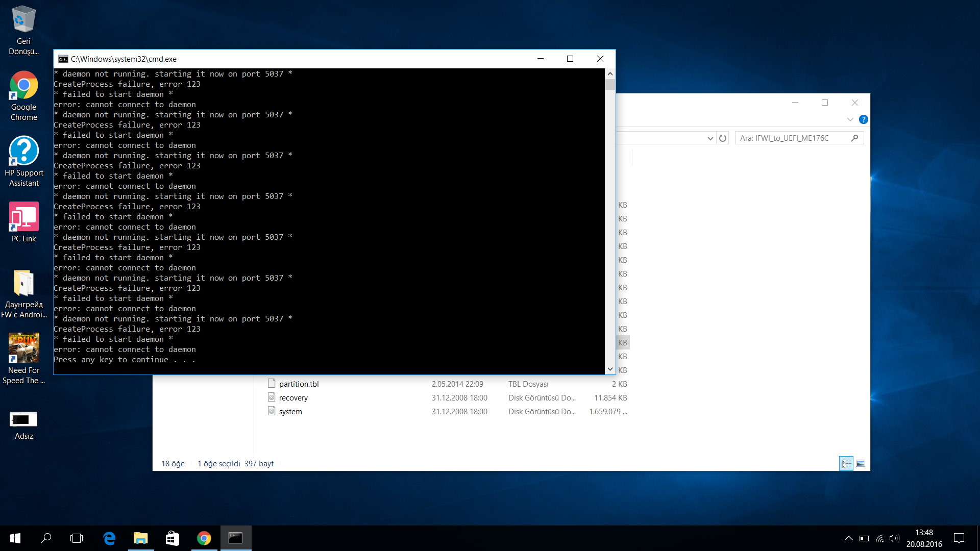Screen dimensions: 980x551
Task: Minimize the cmd.exe window
Action: (x=541, y=59)
